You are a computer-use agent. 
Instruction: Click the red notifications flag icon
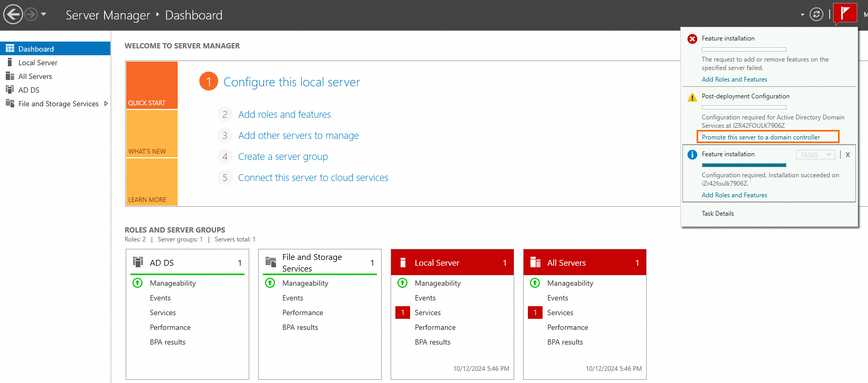pyautogui.click(x=845, y=13)
